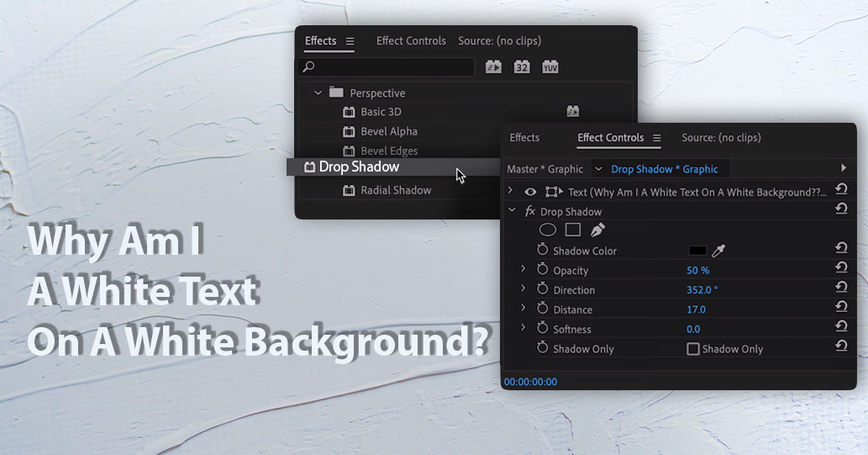Viewport: 868px width, 455px height.
Task: Switch to the Effect Controls tab
Action: tap(411, 41)
